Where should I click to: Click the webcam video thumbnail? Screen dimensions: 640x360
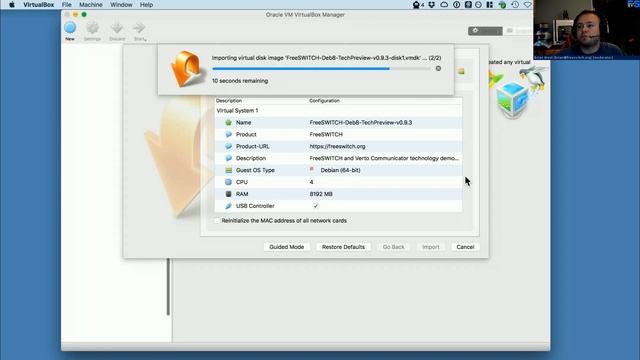(587, 30)
